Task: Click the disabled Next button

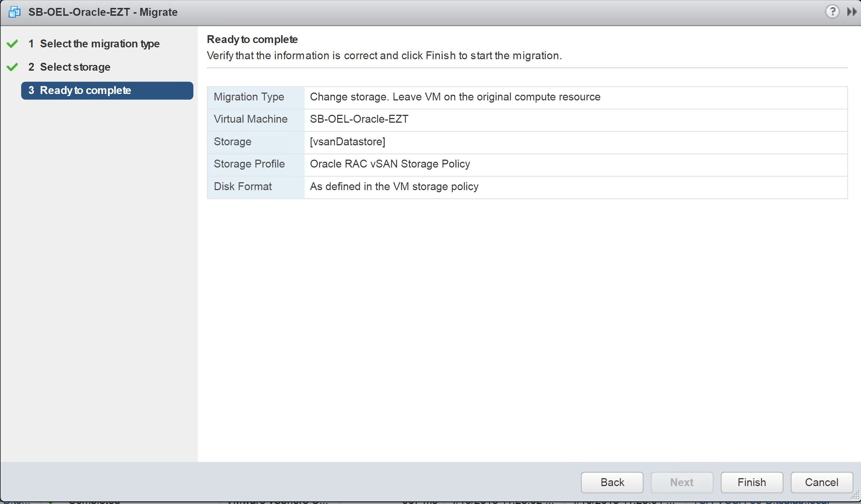Action: tap(682, 482)
